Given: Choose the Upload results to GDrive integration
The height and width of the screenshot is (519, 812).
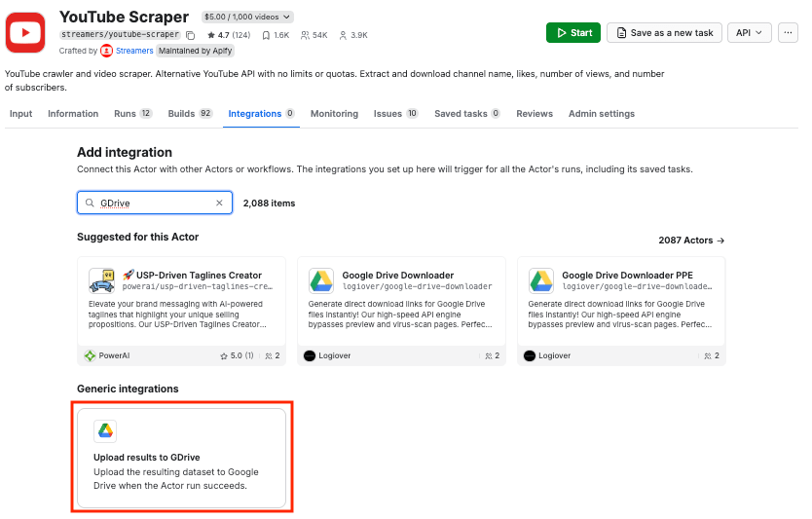Looking at the screenshot, I should pos(181,458).
